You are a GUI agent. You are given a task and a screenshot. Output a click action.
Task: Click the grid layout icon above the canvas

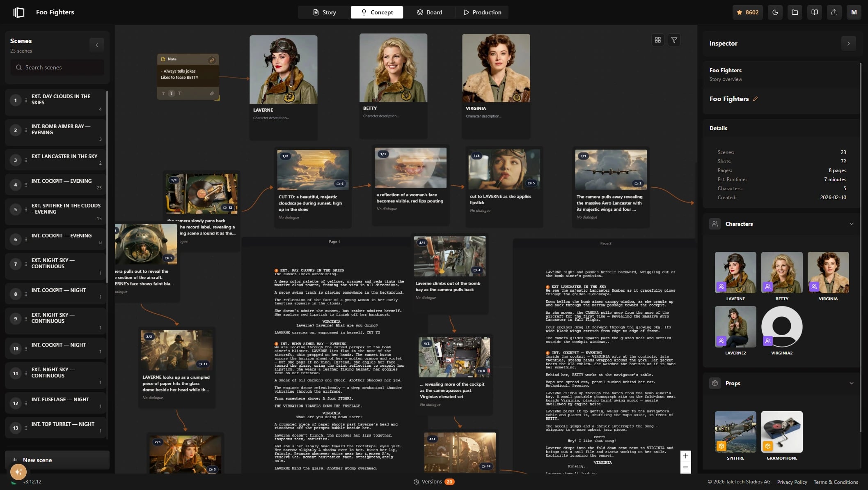pyautogui.click(x=658, y=40)
